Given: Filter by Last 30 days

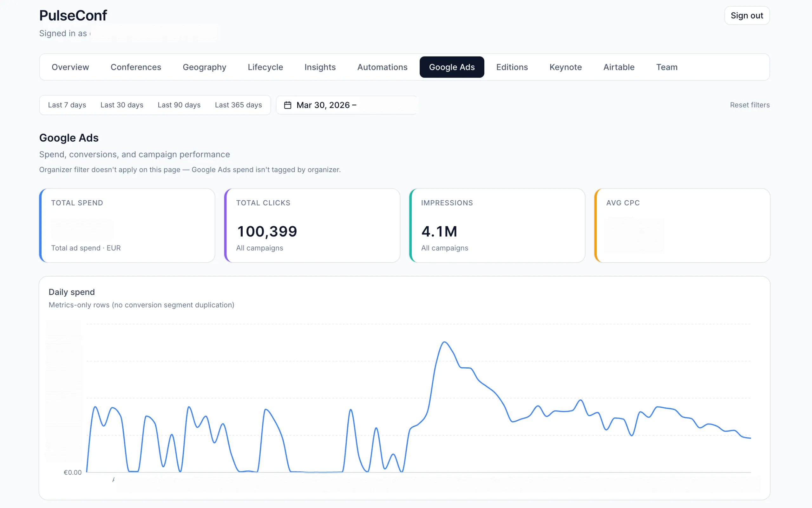Looking at the screenshot, I should [x=122, y=105].
